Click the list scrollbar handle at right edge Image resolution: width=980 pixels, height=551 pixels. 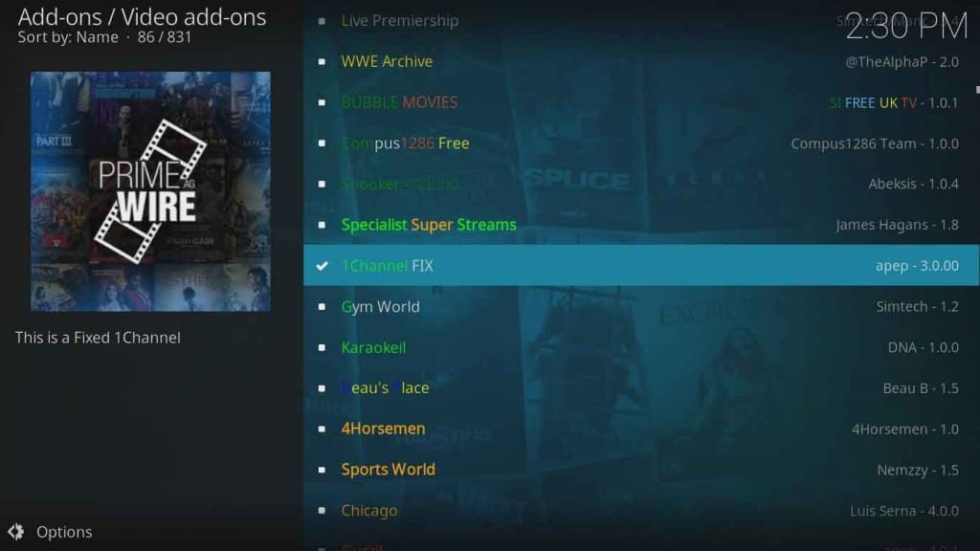point(977,90)
